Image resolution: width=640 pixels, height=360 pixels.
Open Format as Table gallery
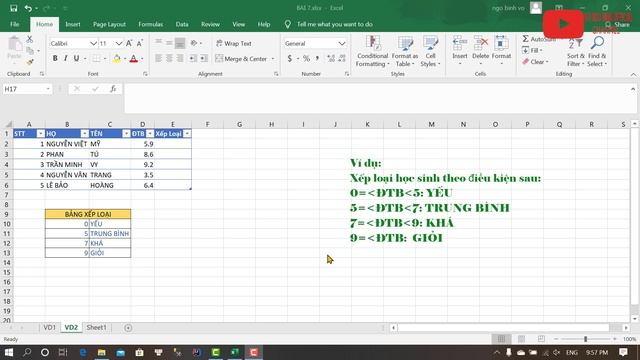point(405,51)
